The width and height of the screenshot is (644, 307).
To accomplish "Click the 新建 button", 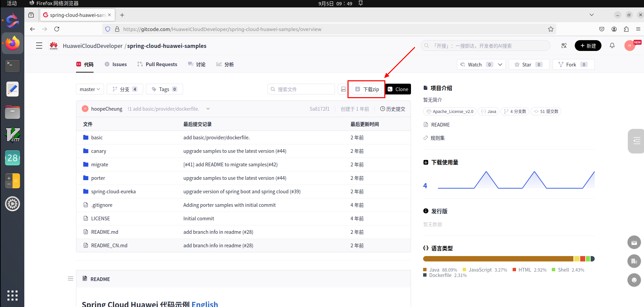I will coord(588,46).
